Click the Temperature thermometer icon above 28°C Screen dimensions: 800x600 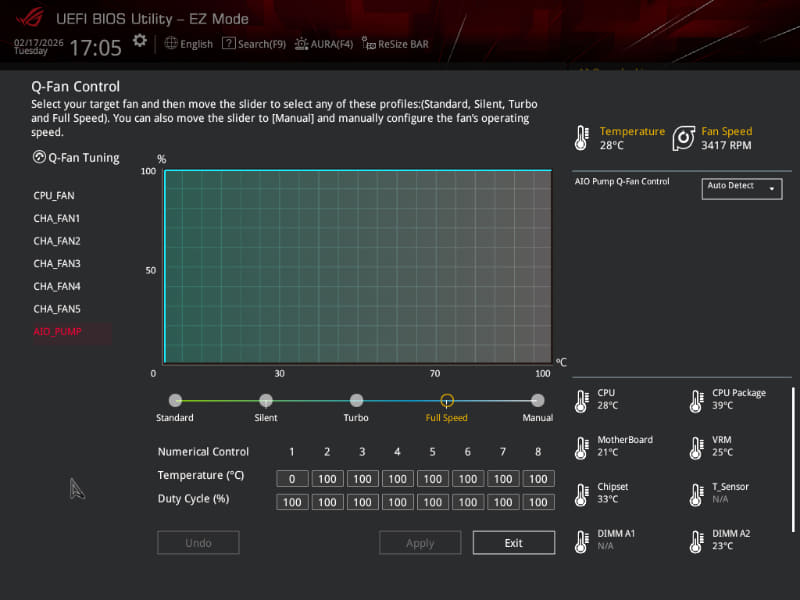[582, 138]
